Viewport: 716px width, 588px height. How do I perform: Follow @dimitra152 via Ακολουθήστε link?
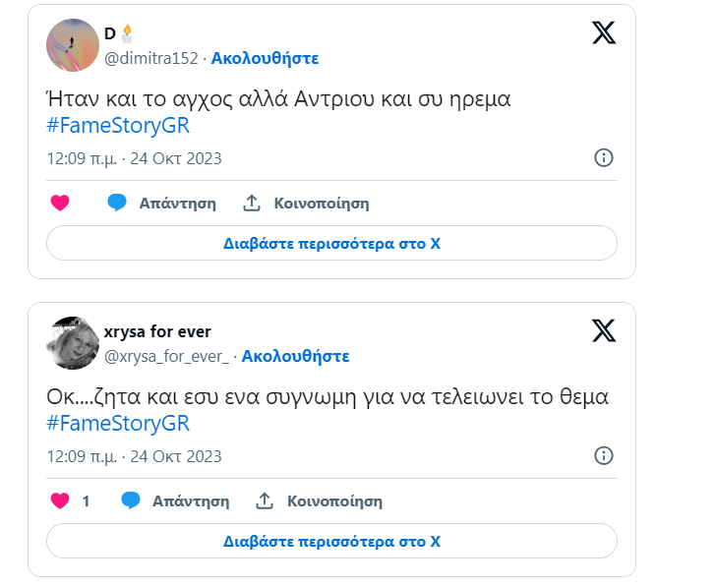[267, 58]
